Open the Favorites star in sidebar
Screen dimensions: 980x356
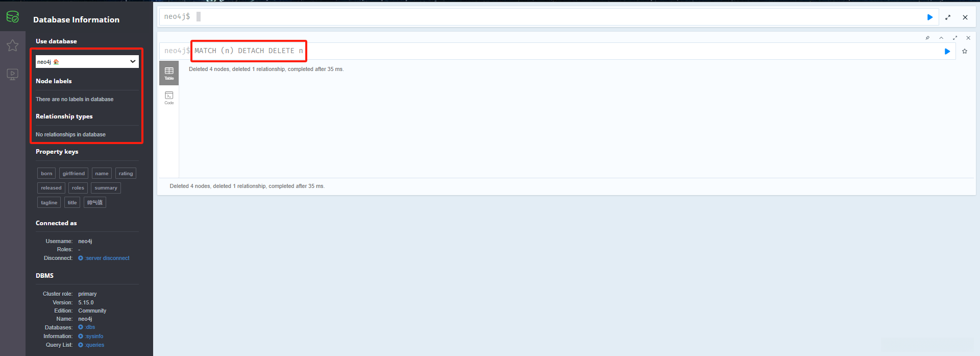(13, 45)
